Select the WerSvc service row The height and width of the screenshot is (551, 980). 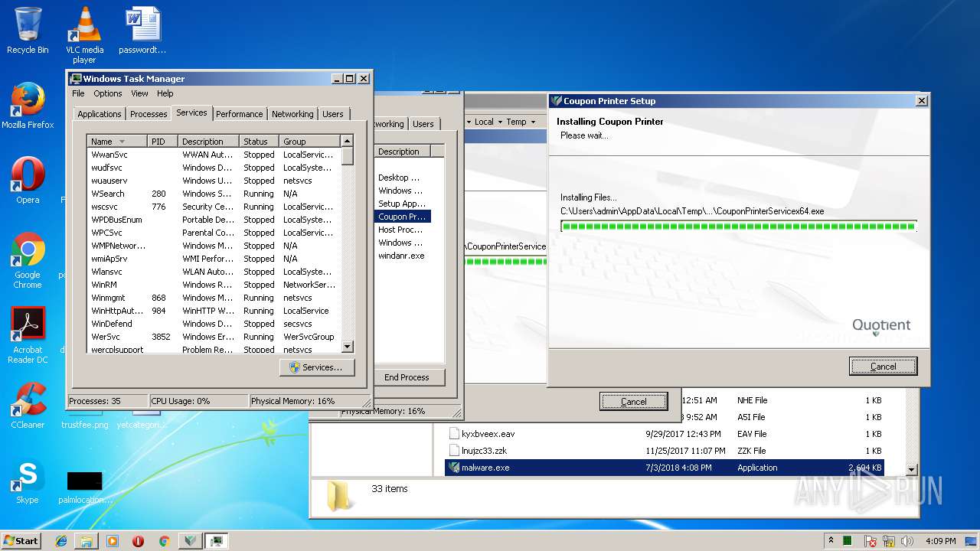214,337
